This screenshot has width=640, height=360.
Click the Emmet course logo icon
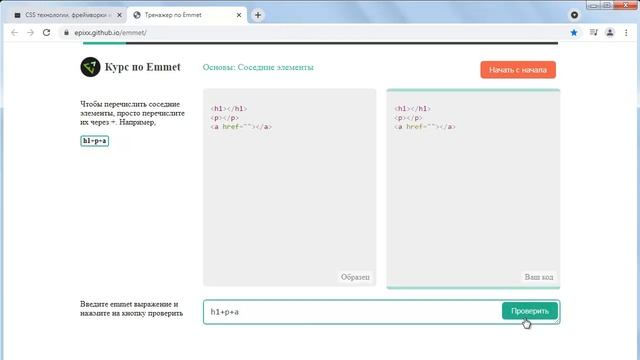tap(90, 67)
